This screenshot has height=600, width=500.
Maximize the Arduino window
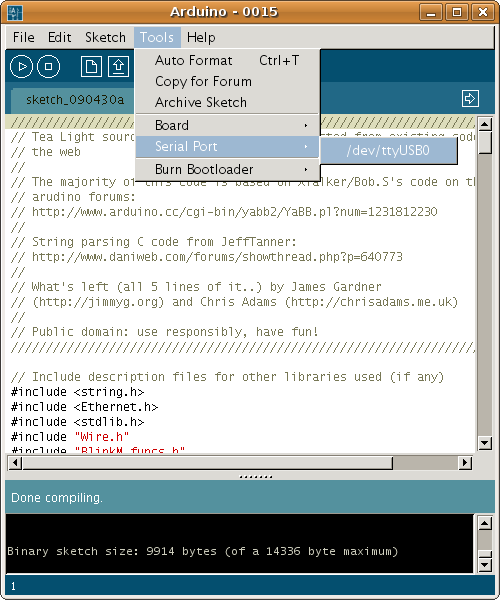pyautogui.click(x=457, y=12)
